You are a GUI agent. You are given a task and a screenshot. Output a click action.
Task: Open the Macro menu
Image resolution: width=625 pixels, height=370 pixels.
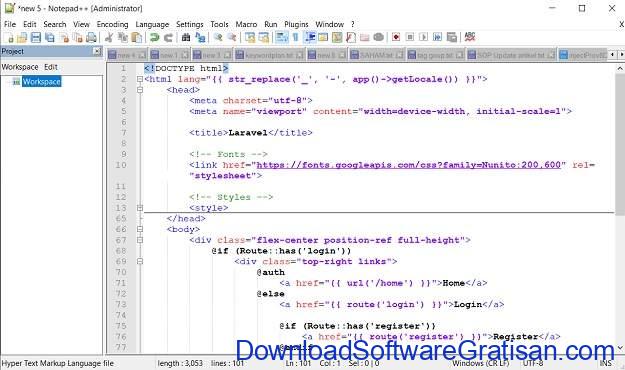pyautogui.click(x=246, y=24)
